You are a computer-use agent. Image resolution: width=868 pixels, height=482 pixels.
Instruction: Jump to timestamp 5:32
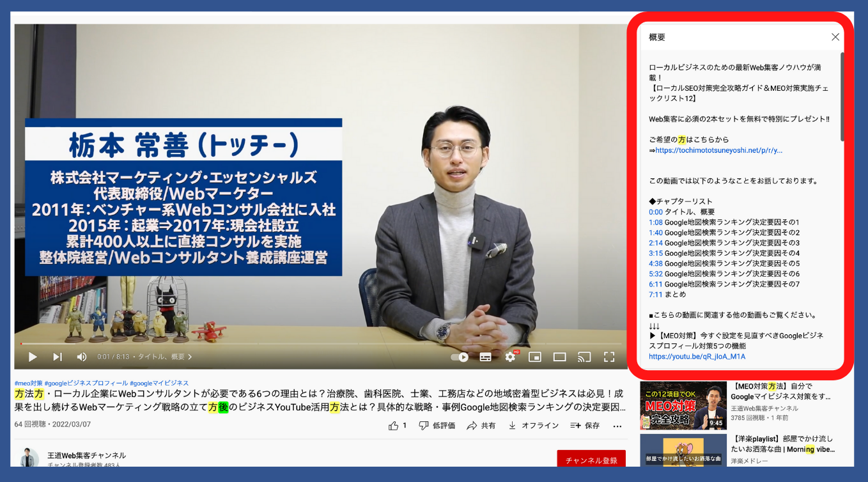(x=655, y=274)
